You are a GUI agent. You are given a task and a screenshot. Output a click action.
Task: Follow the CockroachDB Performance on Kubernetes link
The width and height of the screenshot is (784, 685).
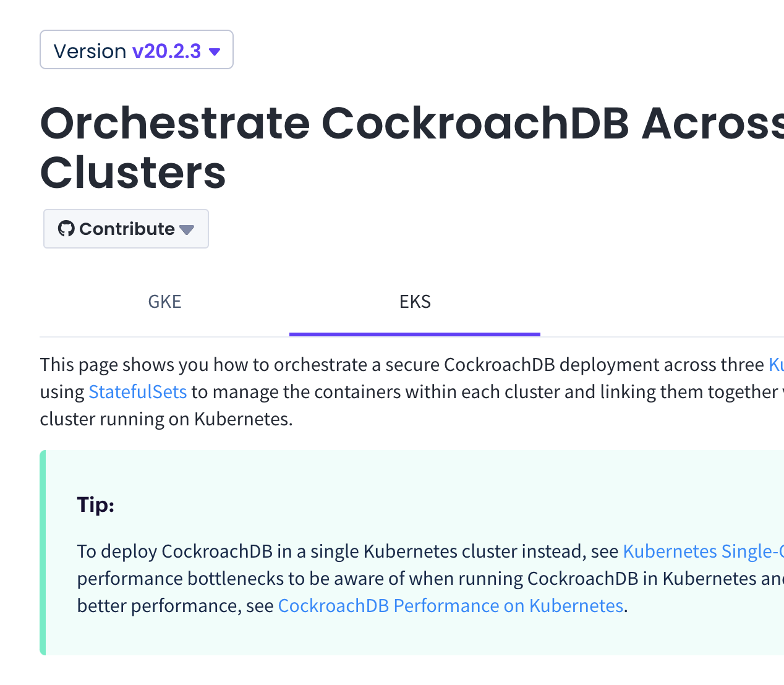(450, 605)
